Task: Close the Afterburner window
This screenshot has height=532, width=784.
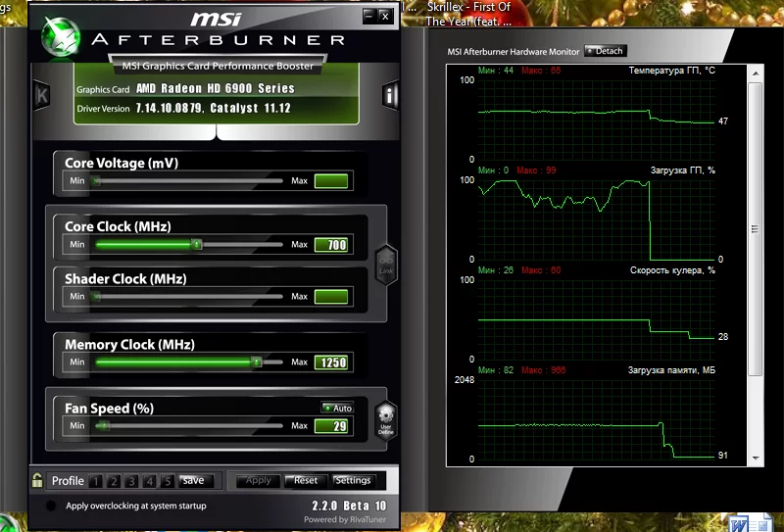Action: [385, 16]
